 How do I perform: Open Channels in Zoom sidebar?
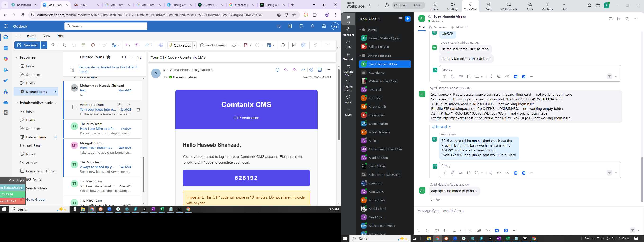348,56
